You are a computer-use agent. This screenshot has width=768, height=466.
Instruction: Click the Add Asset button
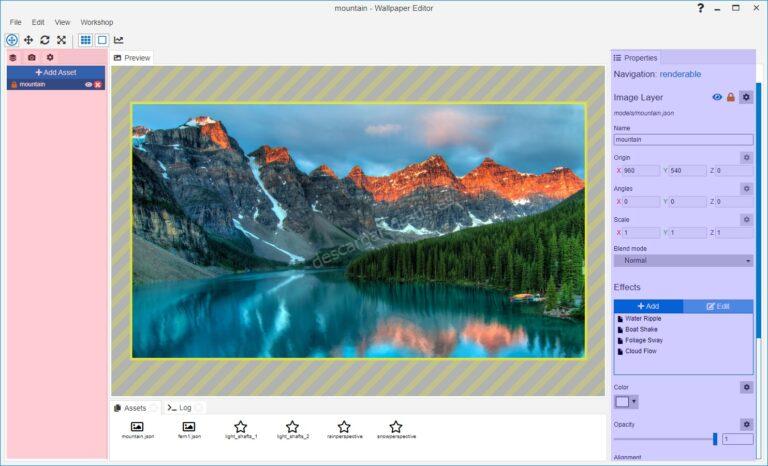click(x=56, y=72)
